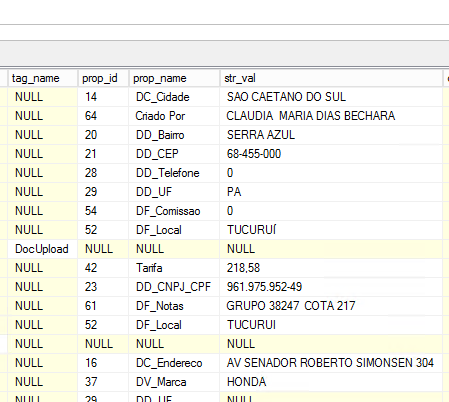Click the DocUpload tag_name cell

[43, 249]
